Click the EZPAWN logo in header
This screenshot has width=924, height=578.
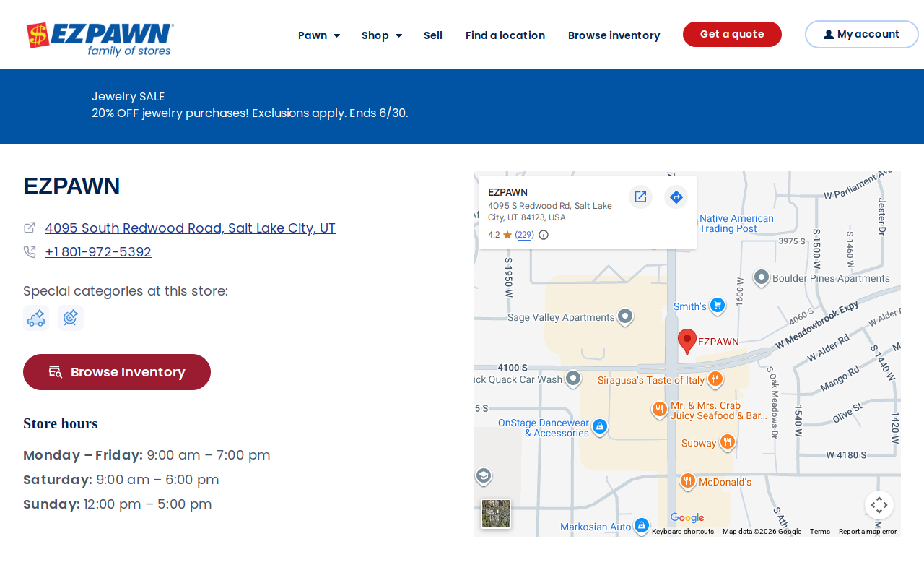click(100, 39)
